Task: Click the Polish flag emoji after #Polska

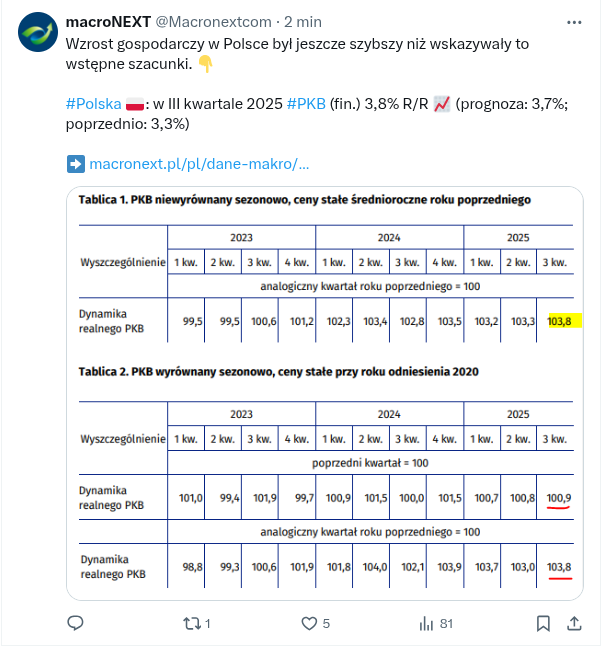Action: coord(136,104)
